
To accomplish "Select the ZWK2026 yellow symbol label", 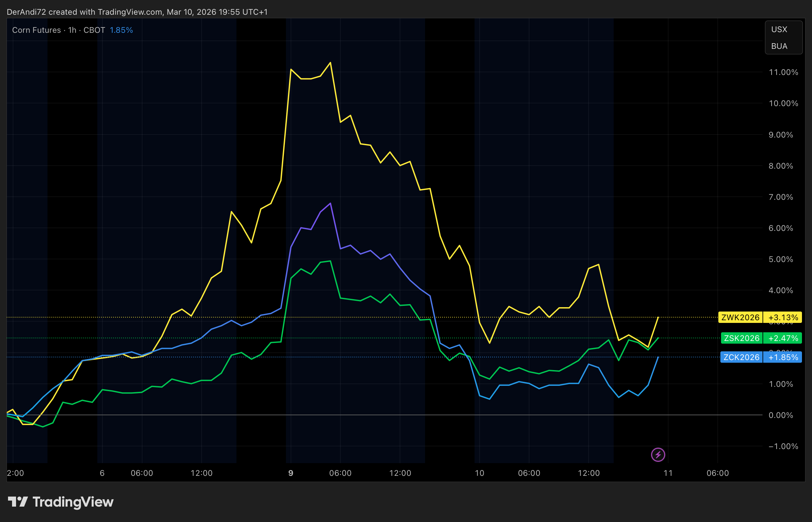I will tap(740, 317).
